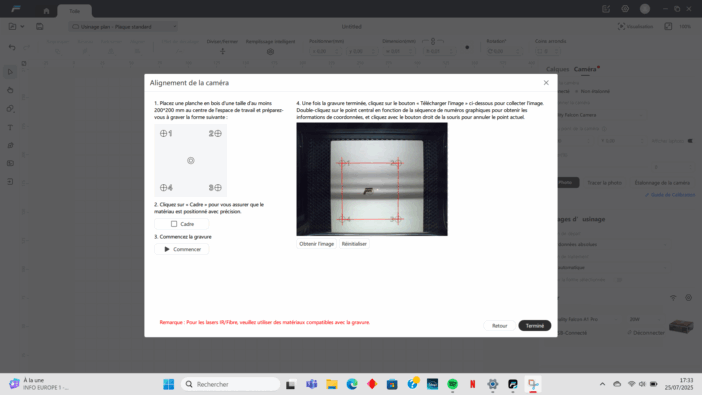This screenshot has width=702, height=395.
Task: Toggle the dimension lock link icon
Action: 433,41
